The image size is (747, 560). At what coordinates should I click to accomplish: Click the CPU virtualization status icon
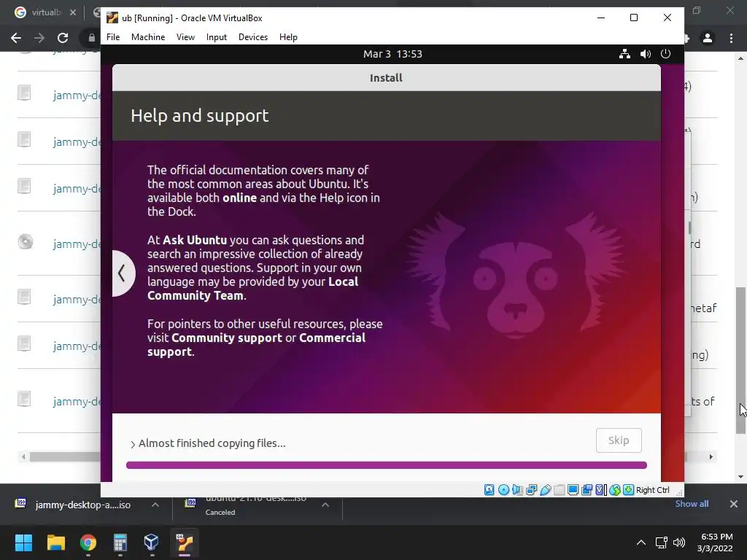coord(601,489)
